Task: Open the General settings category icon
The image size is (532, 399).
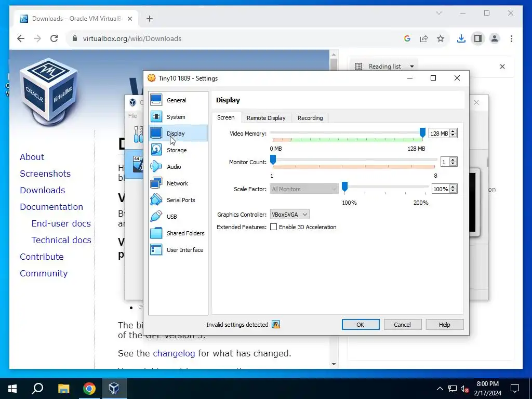Action: tap(156, 100)
